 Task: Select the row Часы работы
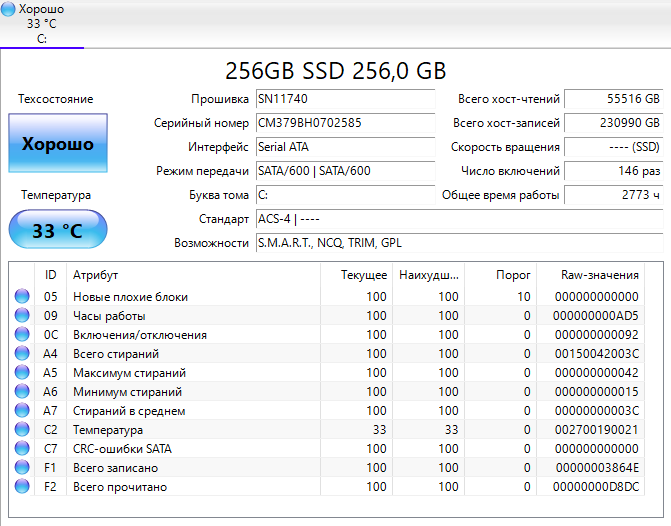(x=327, y=315)
